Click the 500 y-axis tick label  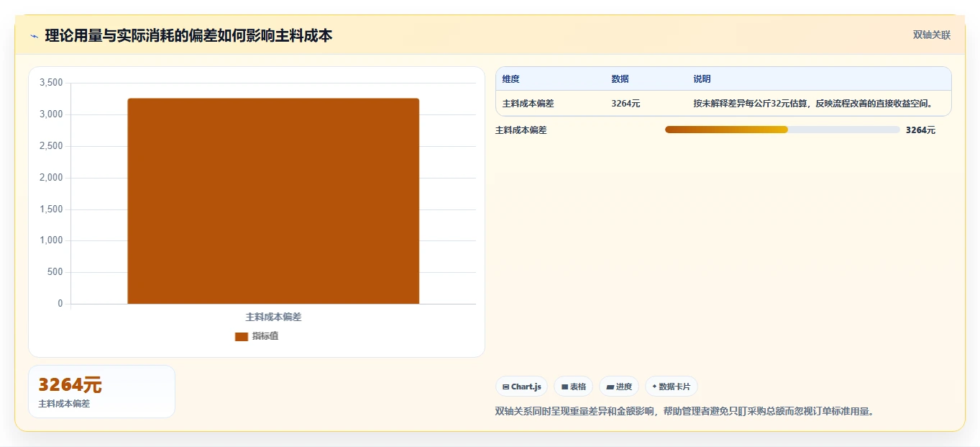[55, 272]
